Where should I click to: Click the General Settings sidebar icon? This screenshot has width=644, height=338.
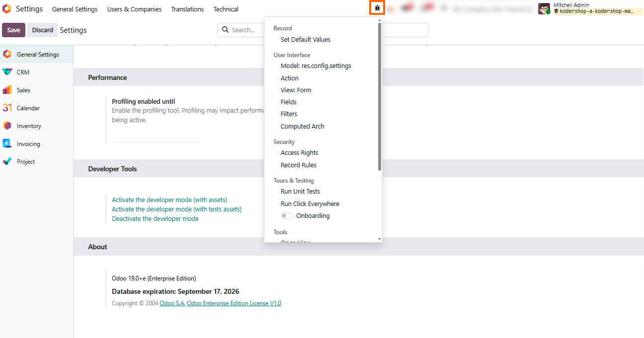7,54
